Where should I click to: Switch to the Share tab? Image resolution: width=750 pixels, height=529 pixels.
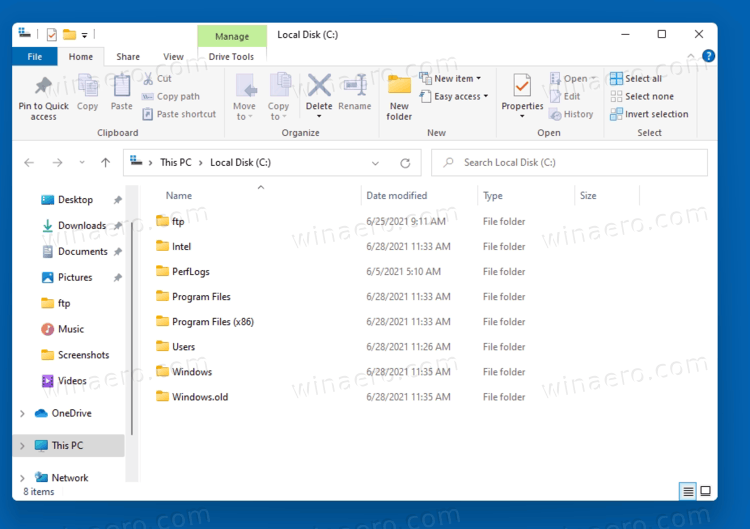click(x=128, y=56)
